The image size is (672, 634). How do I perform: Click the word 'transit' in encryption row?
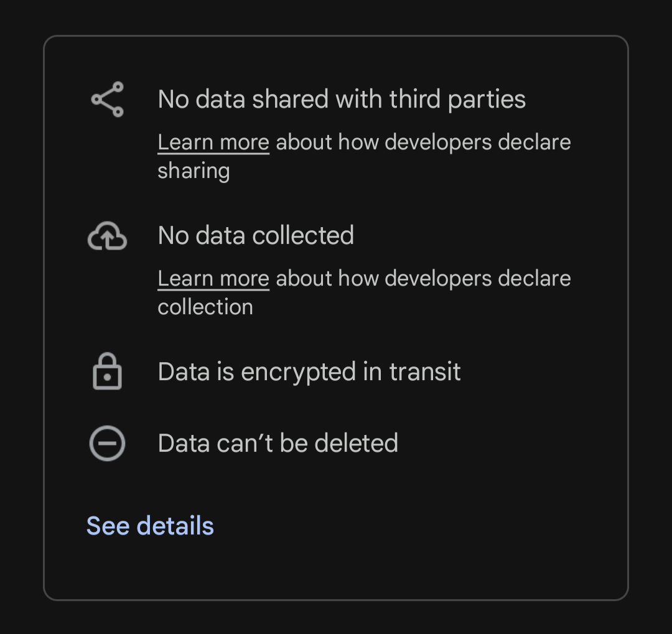pos(425,371)
